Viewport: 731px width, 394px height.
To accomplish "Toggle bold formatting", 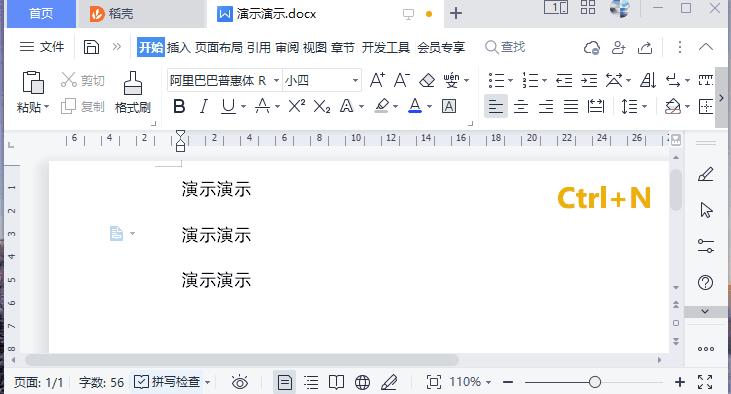I will coord(179,106).
